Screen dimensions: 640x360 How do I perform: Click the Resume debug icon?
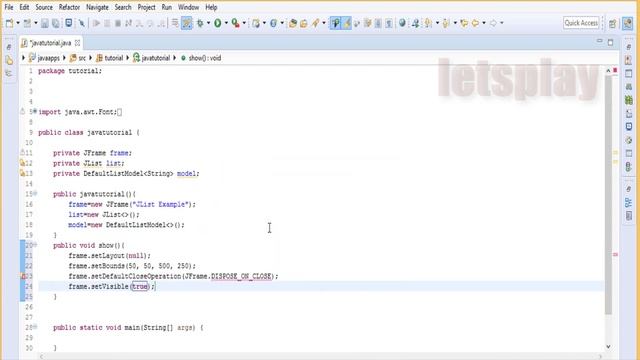point(96,23)
